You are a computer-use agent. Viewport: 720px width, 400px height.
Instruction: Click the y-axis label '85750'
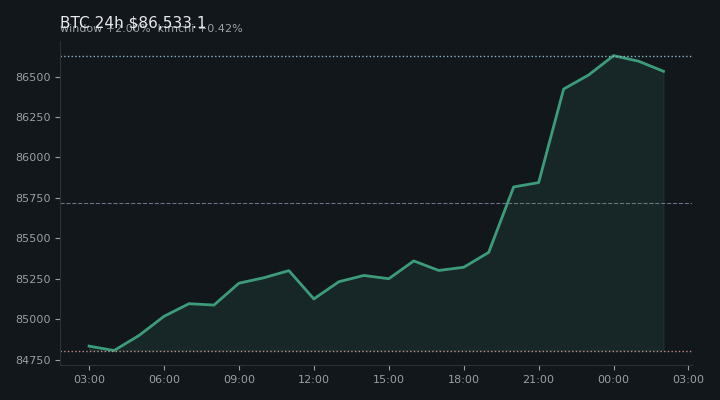coord(33,198)
